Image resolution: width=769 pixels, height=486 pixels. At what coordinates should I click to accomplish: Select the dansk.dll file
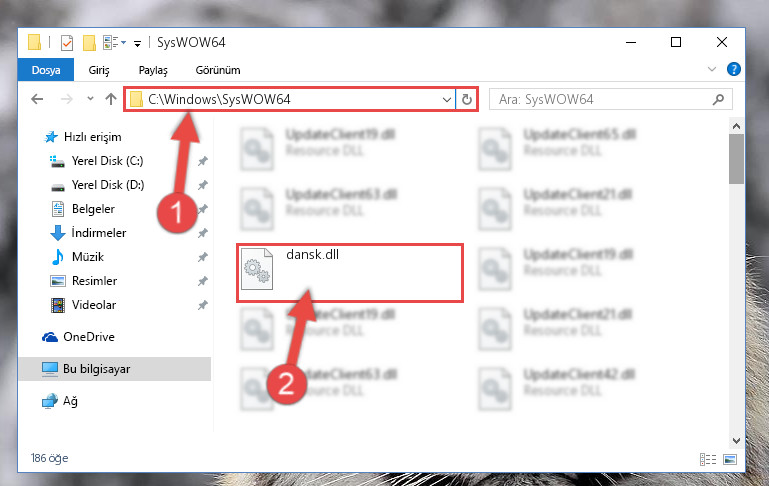pyautogui.click(x=350, y=273)
